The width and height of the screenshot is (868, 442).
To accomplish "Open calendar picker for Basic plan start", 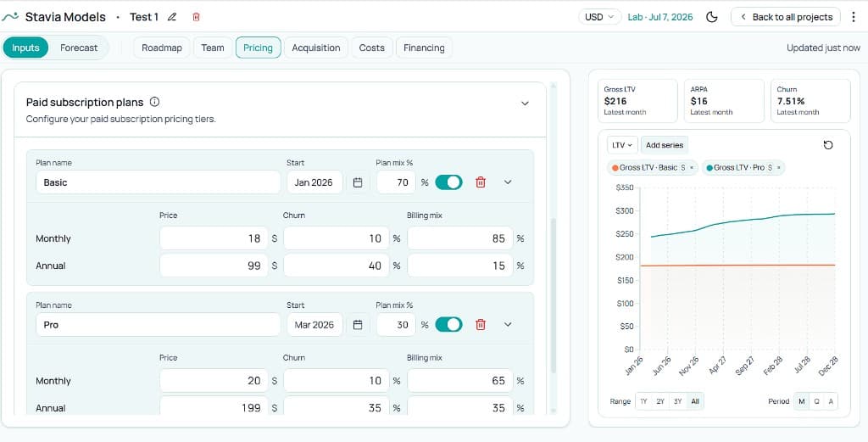I will click(358, 182).
